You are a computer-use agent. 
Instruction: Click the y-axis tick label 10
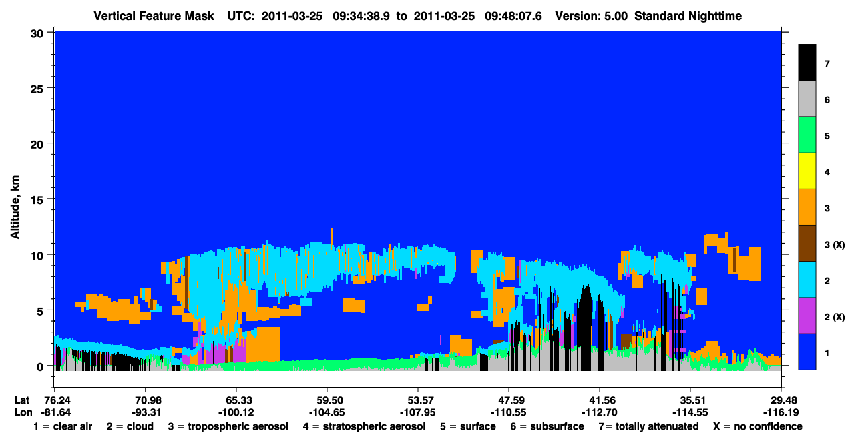[x=39, y=255]
